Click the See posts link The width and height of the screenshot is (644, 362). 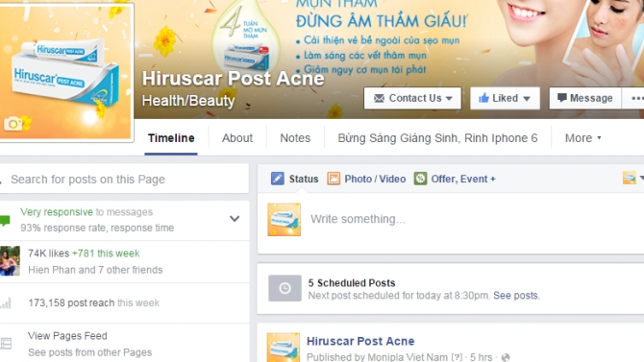(516, 296)
